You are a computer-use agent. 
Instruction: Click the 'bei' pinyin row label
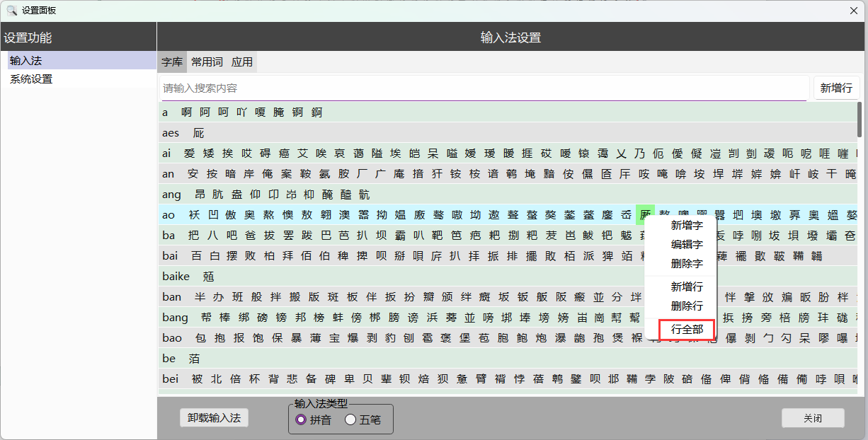click(170, 379)
